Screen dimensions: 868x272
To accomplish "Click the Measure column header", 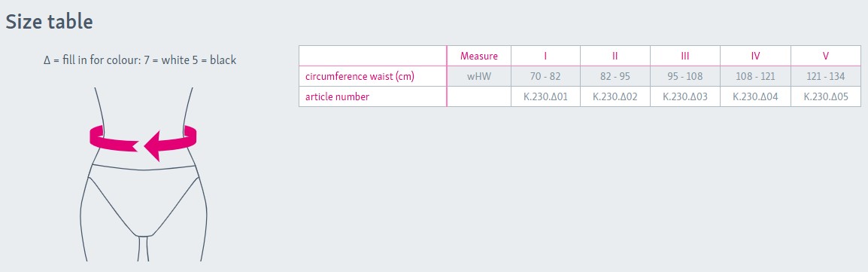I will [479, 56].
